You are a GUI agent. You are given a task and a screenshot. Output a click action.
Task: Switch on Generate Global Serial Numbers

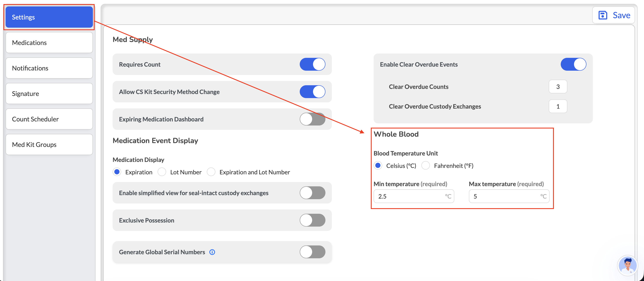312,252
